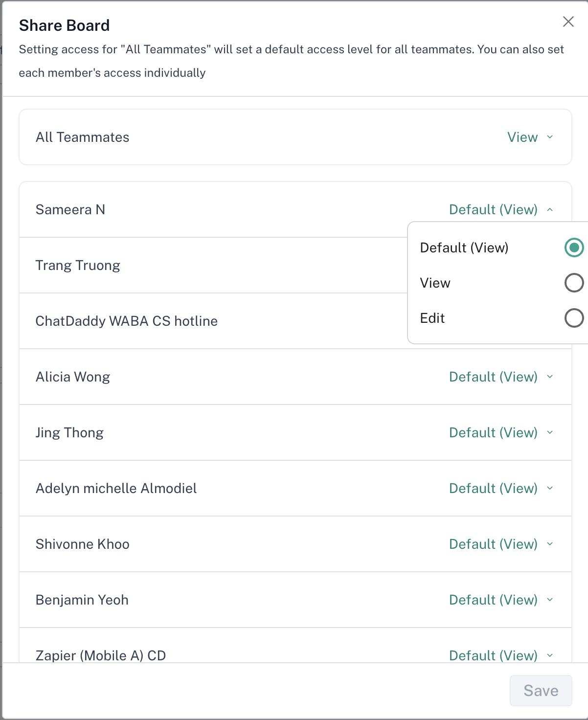Click the chevron for Shivonne Khoo
This screenshot has height=720, width=588.
550,544
